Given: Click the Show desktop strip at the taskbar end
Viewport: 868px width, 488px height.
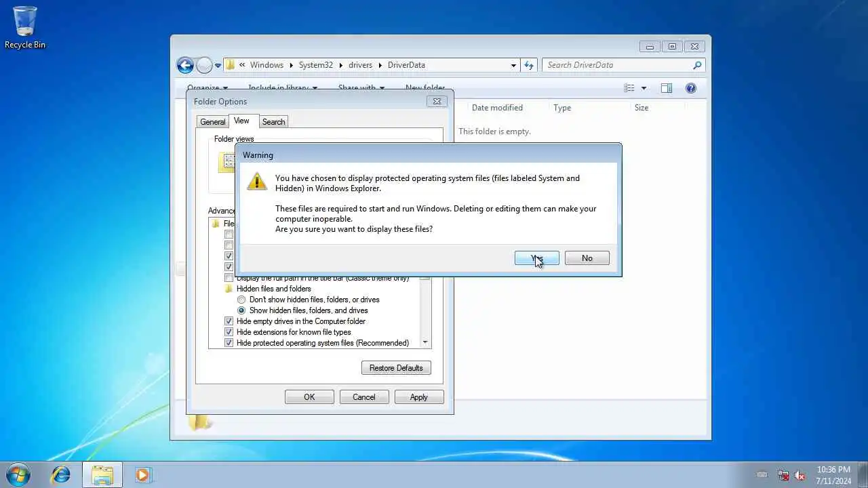Looking at the screenshot, I should click(863, 475).
